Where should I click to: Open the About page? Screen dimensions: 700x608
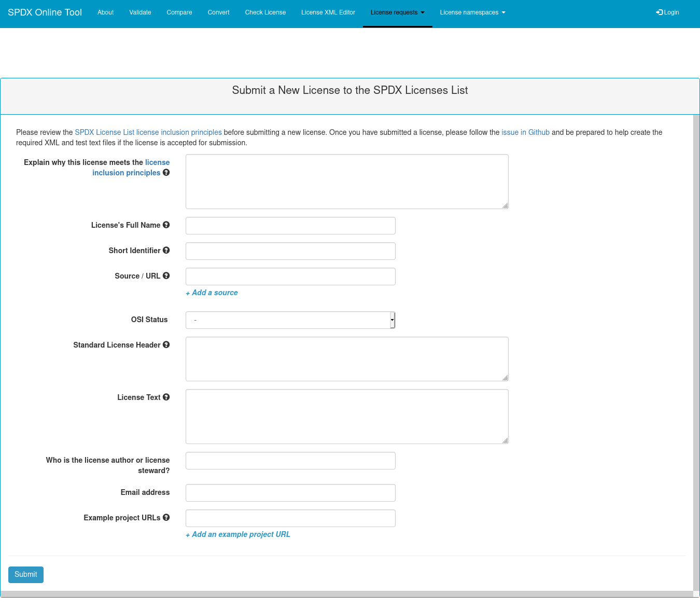[x=105, y=12]
